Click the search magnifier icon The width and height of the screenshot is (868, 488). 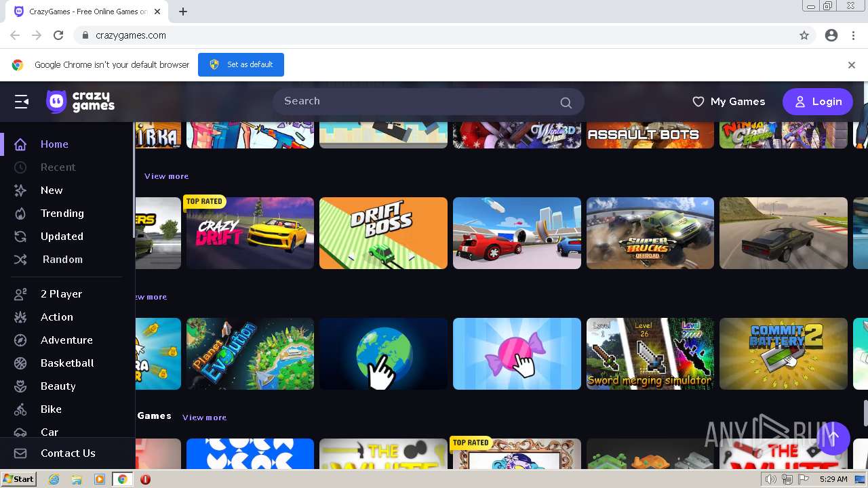click(566, 102)
